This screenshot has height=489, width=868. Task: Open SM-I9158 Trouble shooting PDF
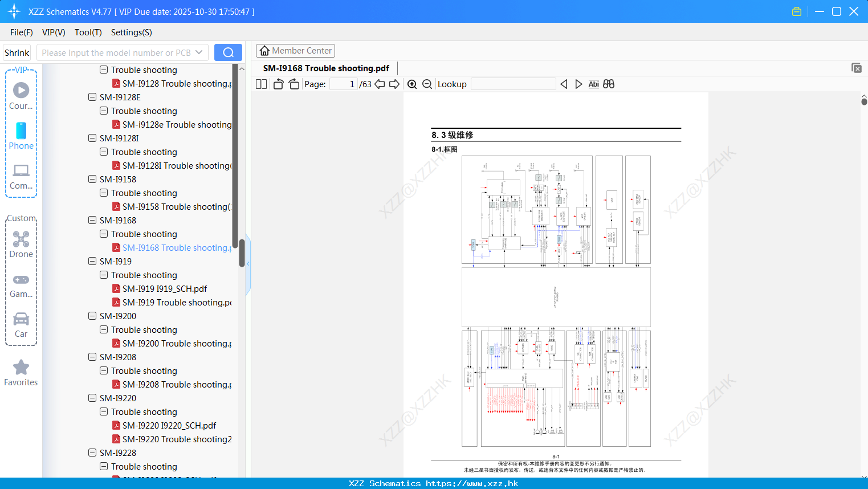[172, 207]
